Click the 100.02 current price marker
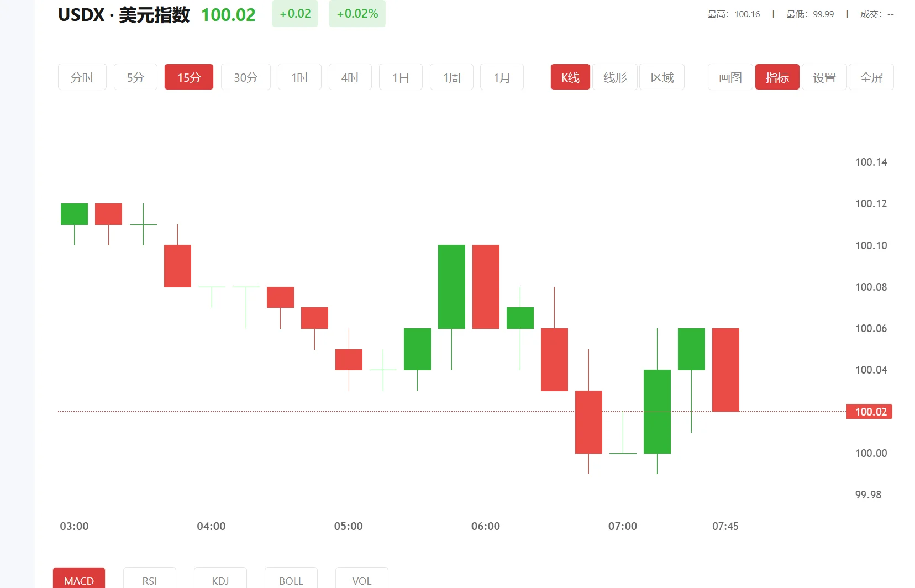Viewport: 915px width, 588px height. pos(870,412)
